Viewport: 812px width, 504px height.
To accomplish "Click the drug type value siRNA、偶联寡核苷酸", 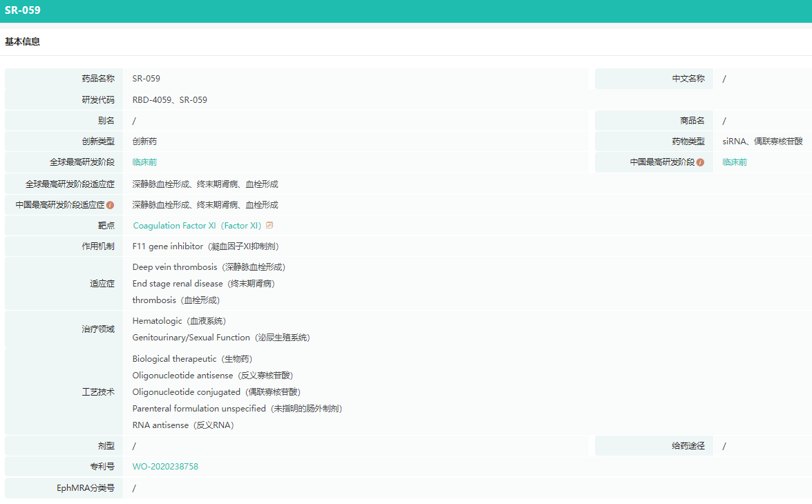I will point(762,142).
